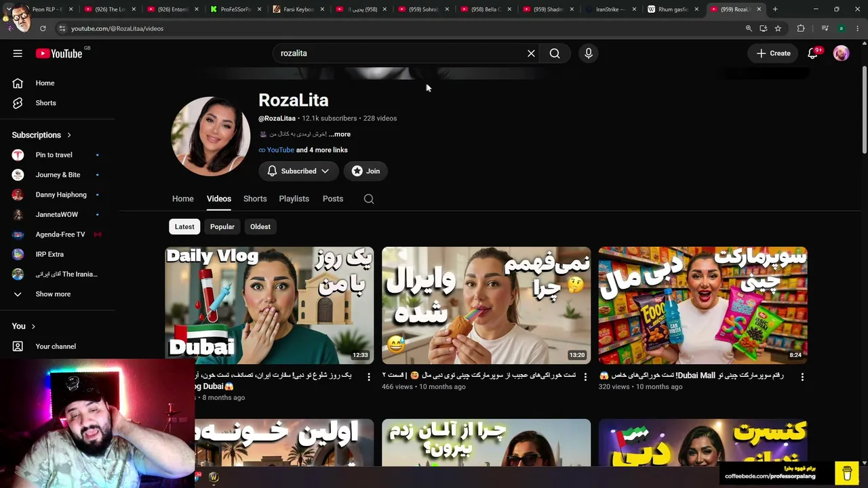Open the YouTube guide hamburger menu

point(18,54)
